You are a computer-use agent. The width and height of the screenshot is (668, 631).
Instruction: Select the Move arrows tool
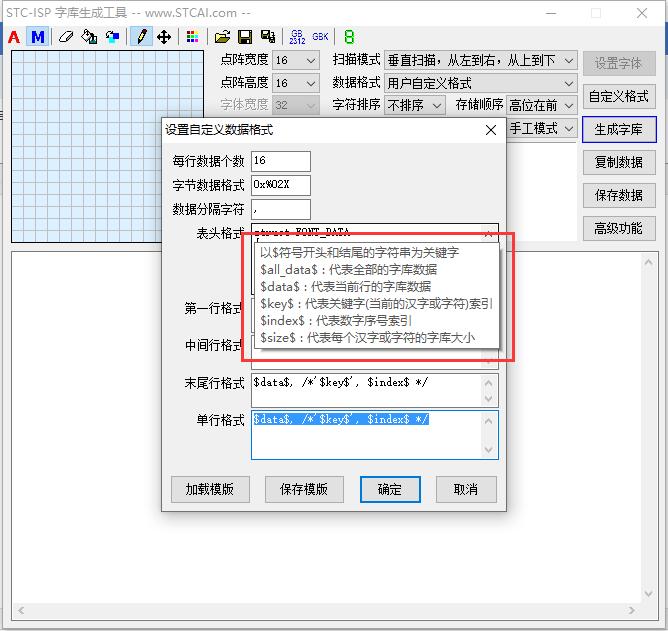(164, 37)
